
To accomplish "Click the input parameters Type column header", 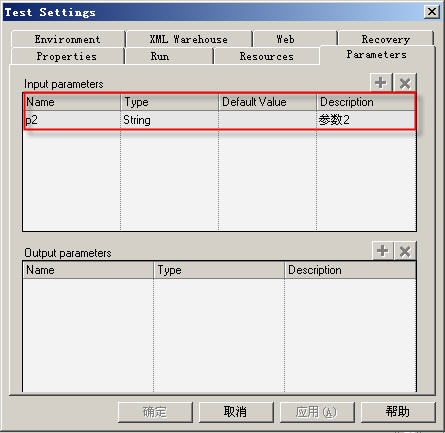I will tap(169, 102).
